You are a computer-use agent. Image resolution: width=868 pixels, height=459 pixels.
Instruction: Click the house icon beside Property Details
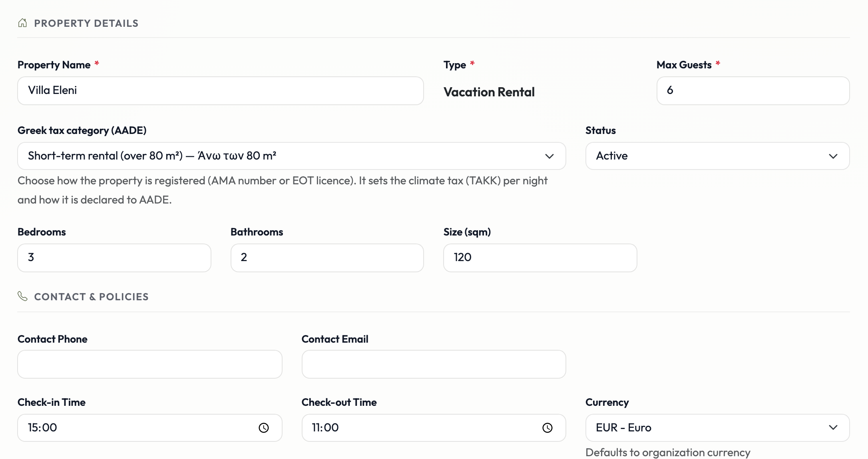(x=22, y=23)
